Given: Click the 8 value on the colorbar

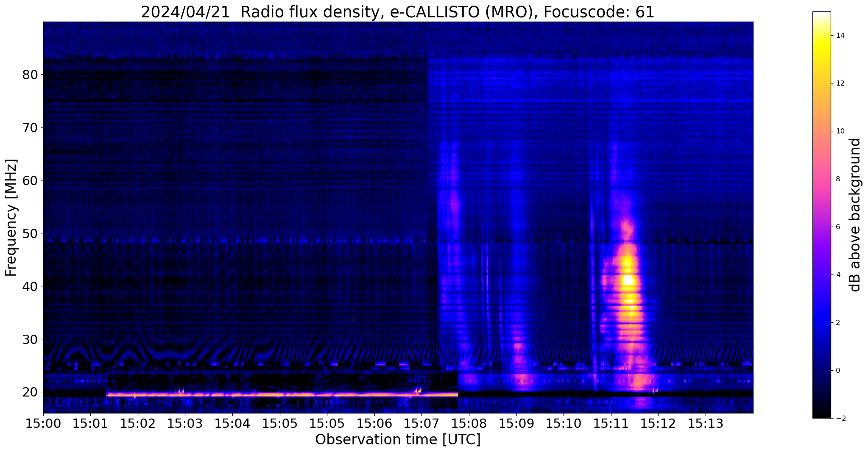Looking at the screenshot, I should click(x=838, y=179).
